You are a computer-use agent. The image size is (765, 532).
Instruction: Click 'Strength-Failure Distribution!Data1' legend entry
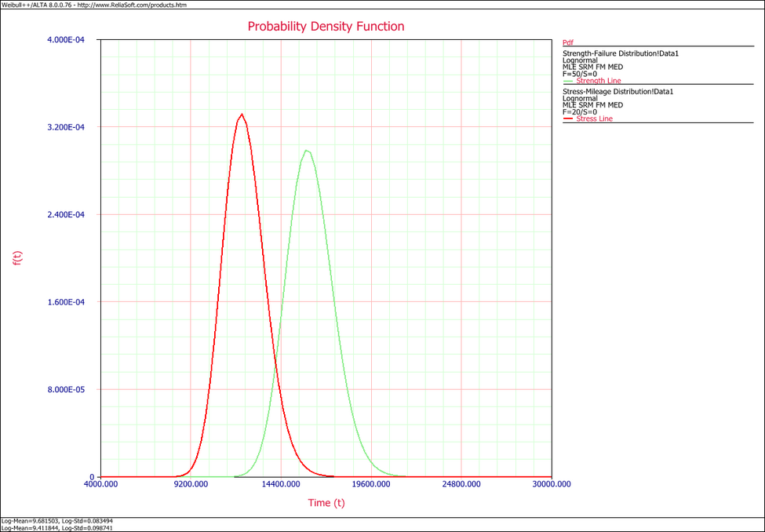point(621,53)
